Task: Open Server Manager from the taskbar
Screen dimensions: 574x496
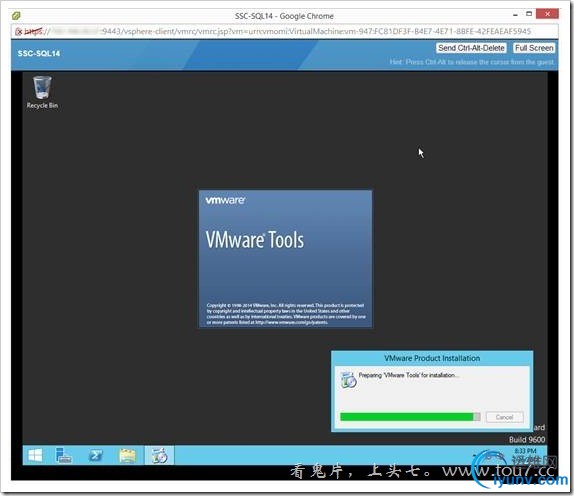Action: click(x=64, y=456)
